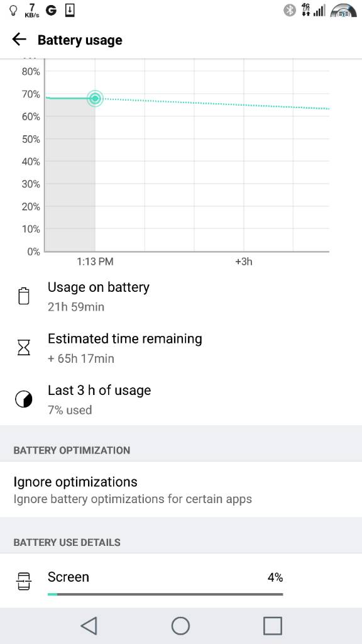Select the Usage on battery row
The width and height of the screenshot is (362, 644).
[x=181, y=296]
